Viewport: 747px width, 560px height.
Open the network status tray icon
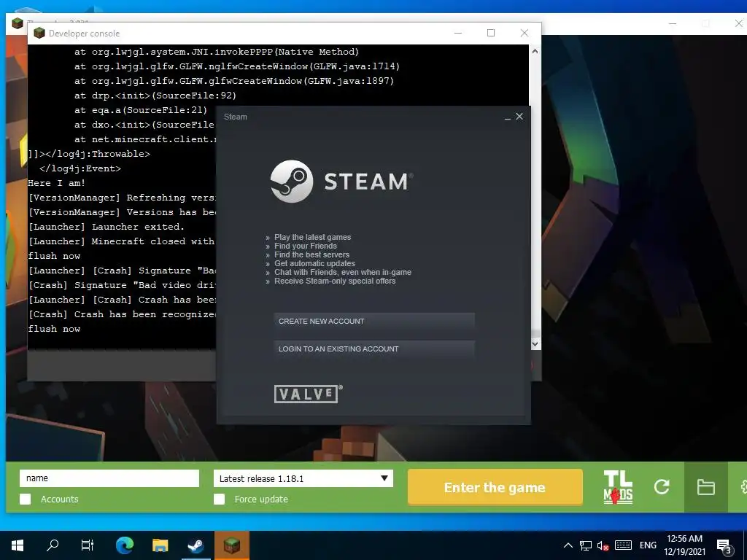click(586, 545)
